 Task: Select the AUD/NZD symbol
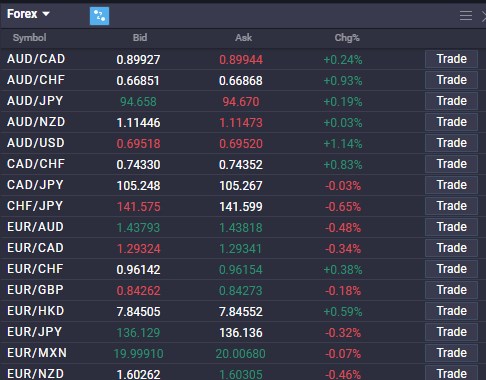click(36, 122)
